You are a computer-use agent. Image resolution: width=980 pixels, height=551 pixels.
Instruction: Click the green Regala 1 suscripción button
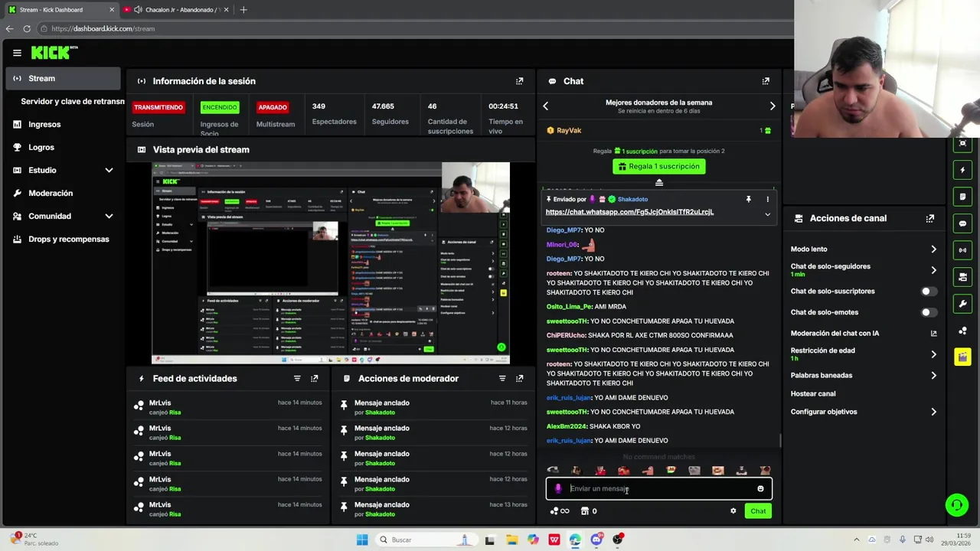tap(659, 166)
